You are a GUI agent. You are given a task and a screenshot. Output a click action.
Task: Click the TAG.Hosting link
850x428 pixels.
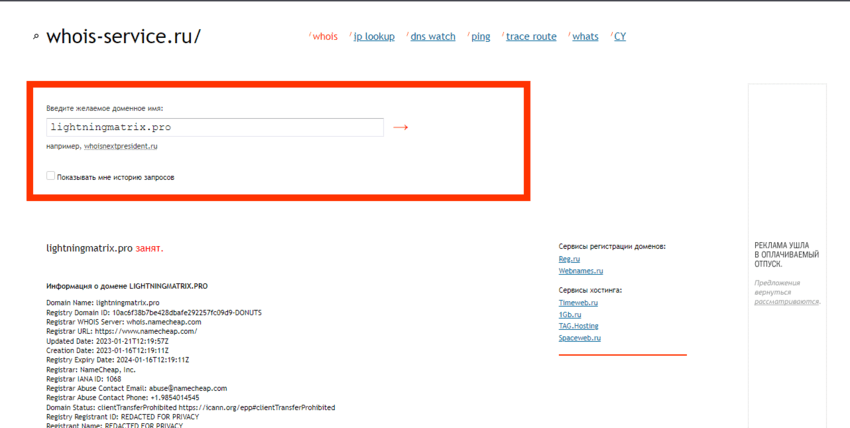tap(578, 326)
